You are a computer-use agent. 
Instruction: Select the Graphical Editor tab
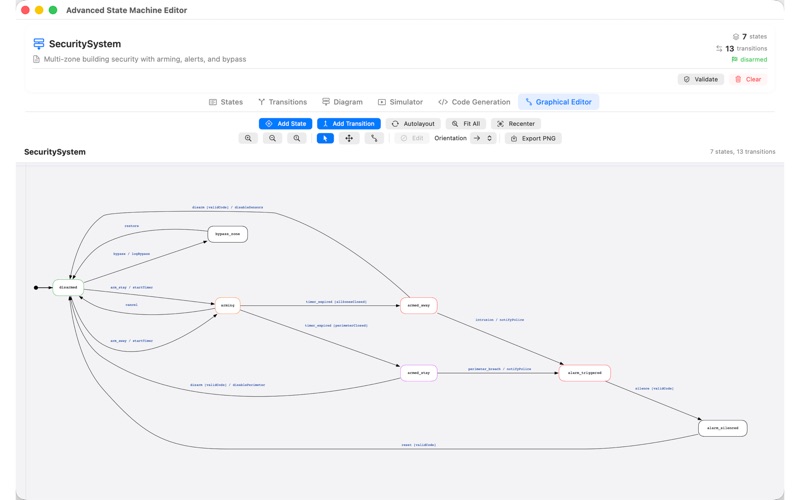tap(558, 102)
